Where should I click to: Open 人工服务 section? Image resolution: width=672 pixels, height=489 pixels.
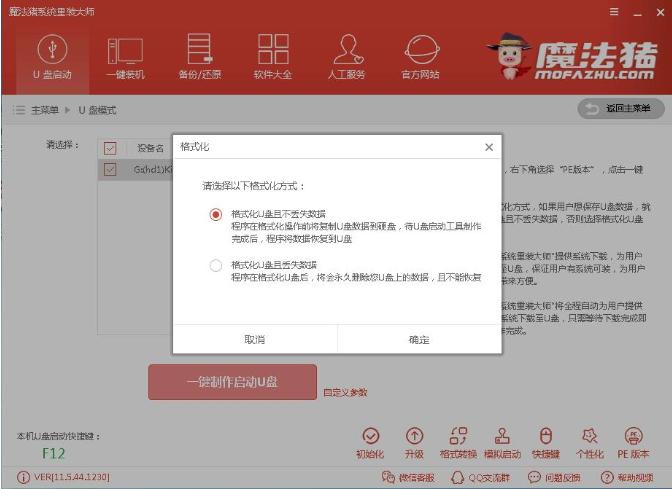347,58
